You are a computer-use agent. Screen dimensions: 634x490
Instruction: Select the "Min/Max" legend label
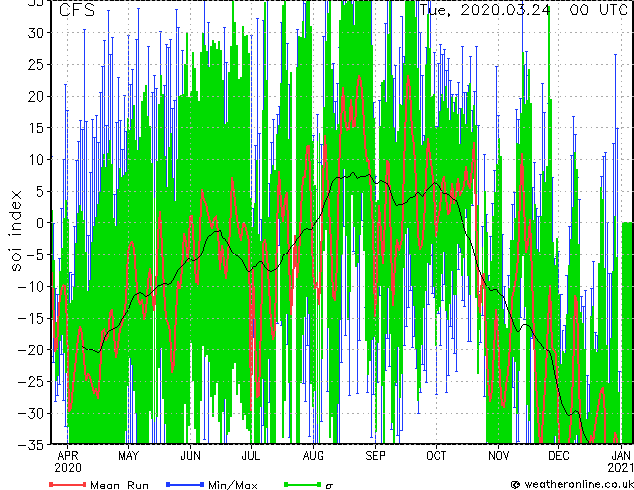(232, 485)
